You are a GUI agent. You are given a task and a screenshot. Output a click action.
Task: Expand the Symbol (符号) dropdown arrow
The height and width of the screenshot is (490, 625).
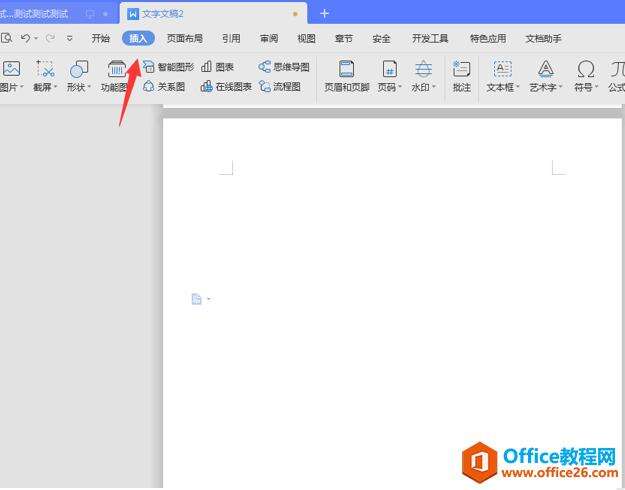pos(597,87)
